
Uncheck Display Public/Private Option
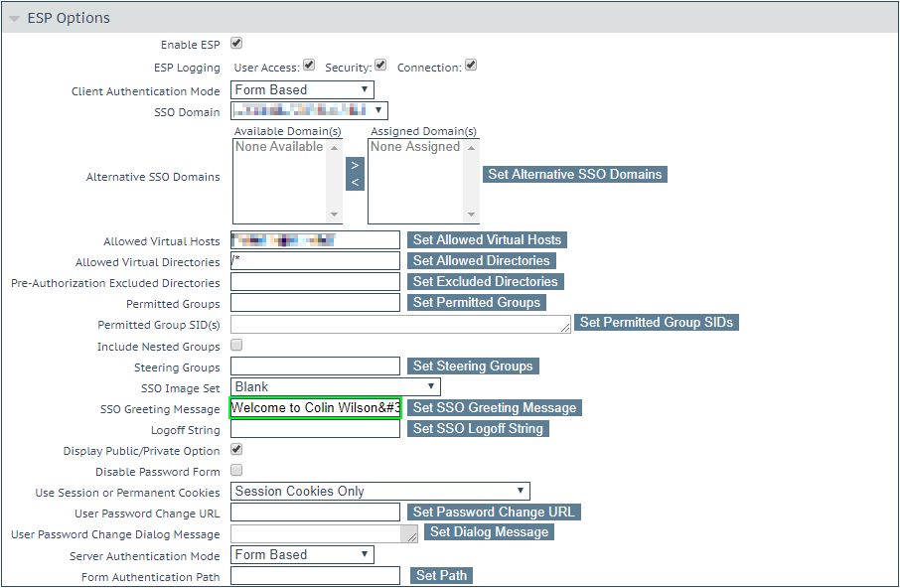click(235, 450)
